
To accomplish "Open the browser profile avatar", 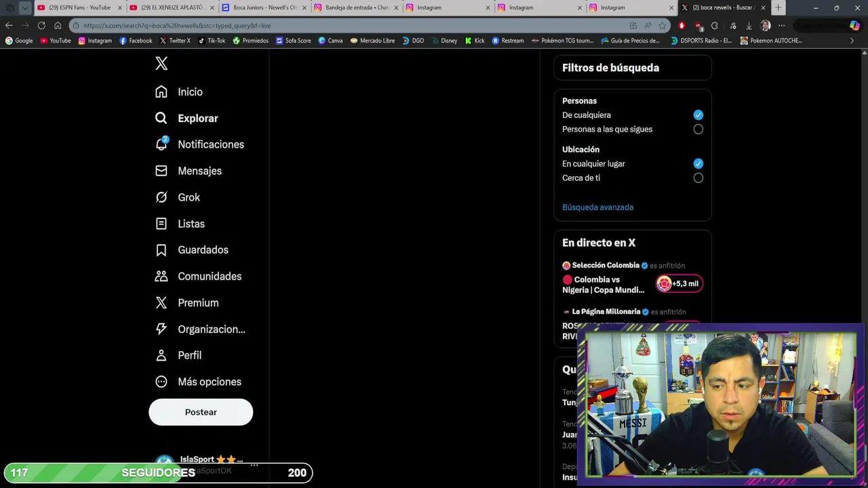I will 766,26.
